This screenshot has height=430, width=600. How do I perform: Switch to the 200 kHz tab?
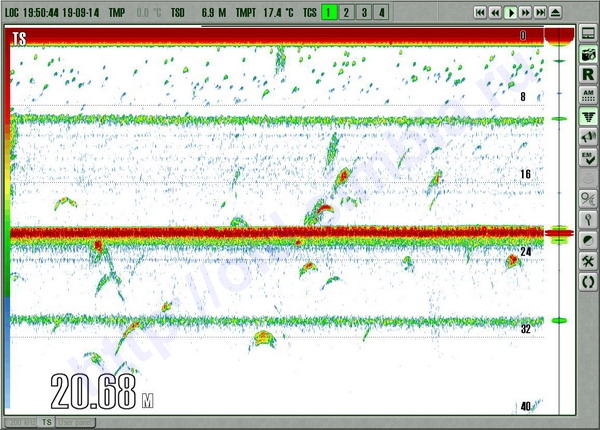tap(22, 423)
